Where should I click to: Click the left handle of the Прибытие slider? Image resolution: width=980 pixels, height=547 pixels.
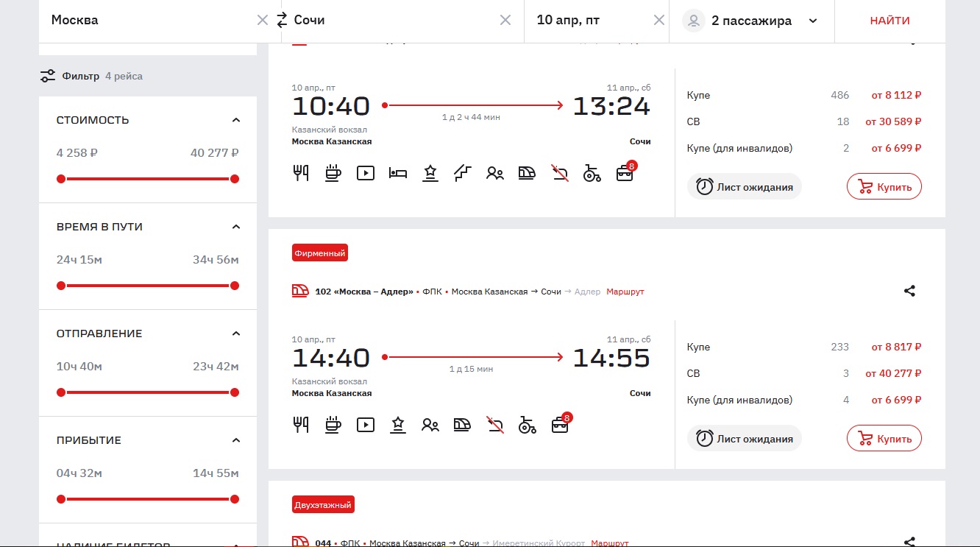click(61, 499)
